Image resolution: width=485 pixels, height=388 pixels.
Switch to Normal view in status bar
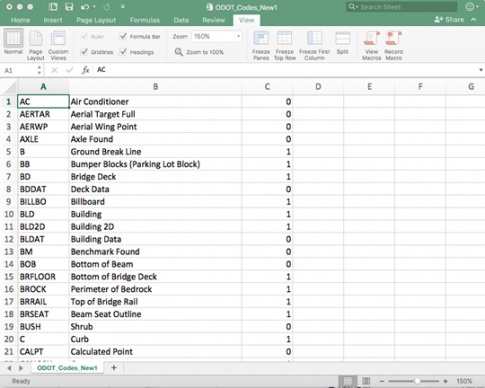pos(347,381)
